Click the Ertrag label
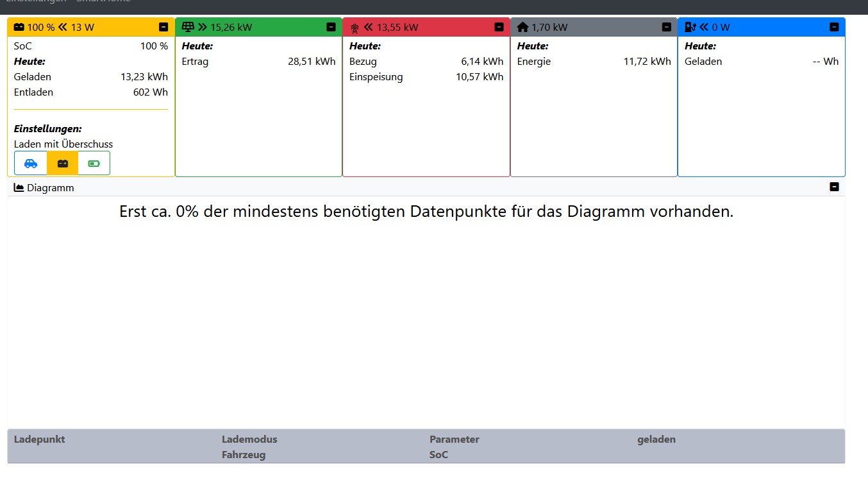The image size is (868, 478). [x=196, y=62]
